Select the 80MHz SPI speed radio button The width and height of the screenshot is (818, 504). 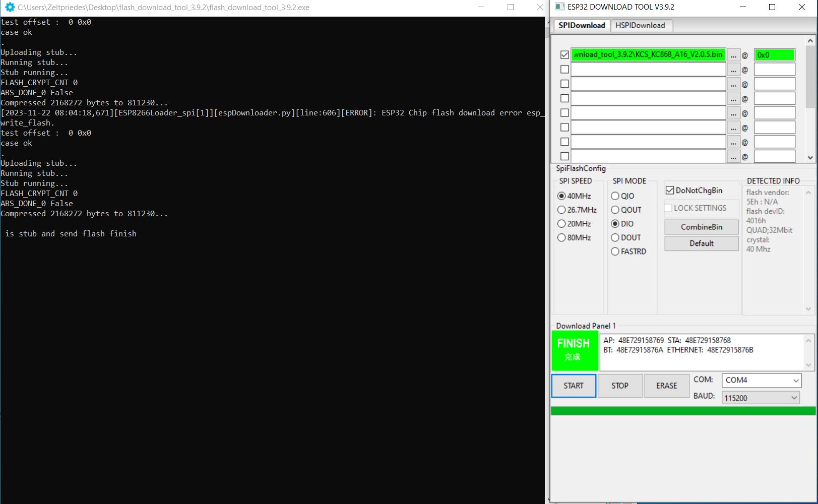coord(561,237)
